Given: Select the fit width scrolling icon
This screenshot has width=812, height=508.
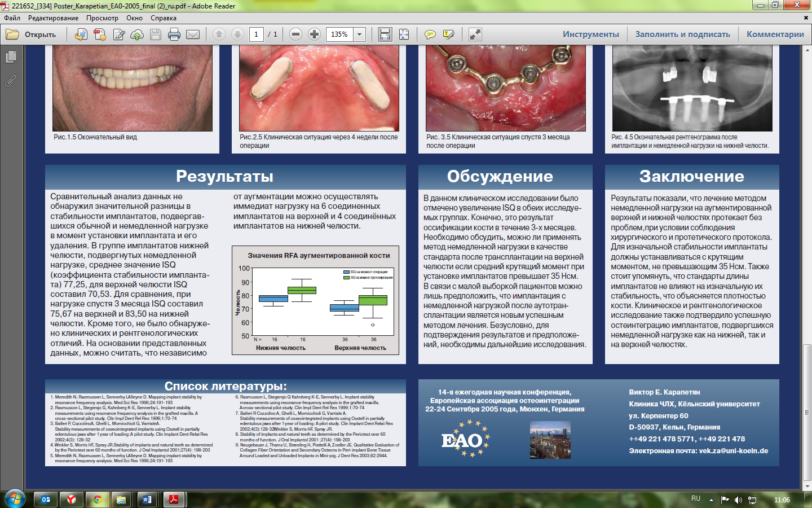Looking at the screenshot, I should [385, 34].
